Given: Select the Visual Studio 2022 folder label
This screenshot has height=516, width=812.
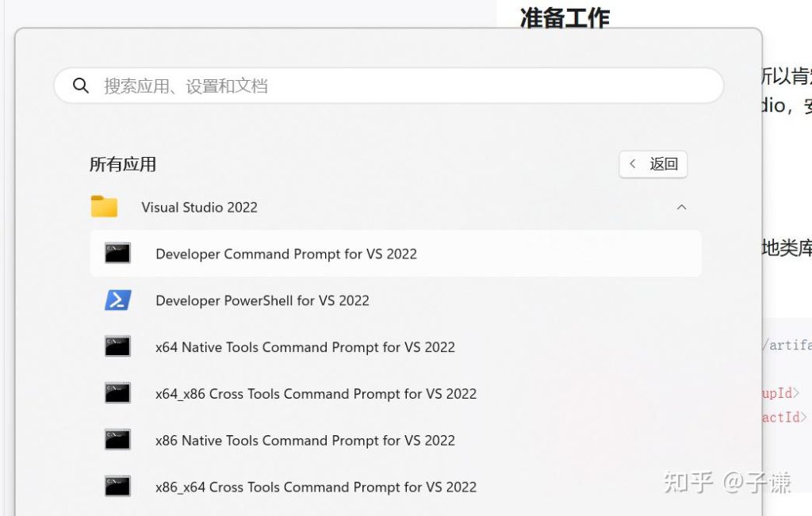Looking at the screenshot, I should point(199,208).
